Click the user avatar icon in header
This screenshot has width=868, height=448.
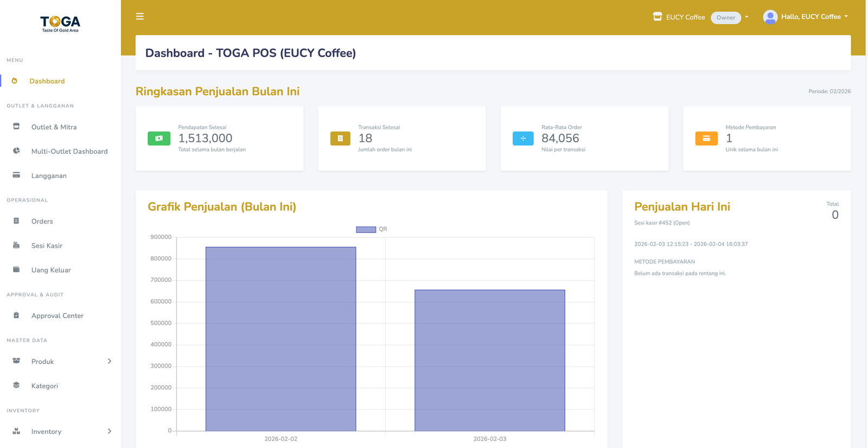770,17
